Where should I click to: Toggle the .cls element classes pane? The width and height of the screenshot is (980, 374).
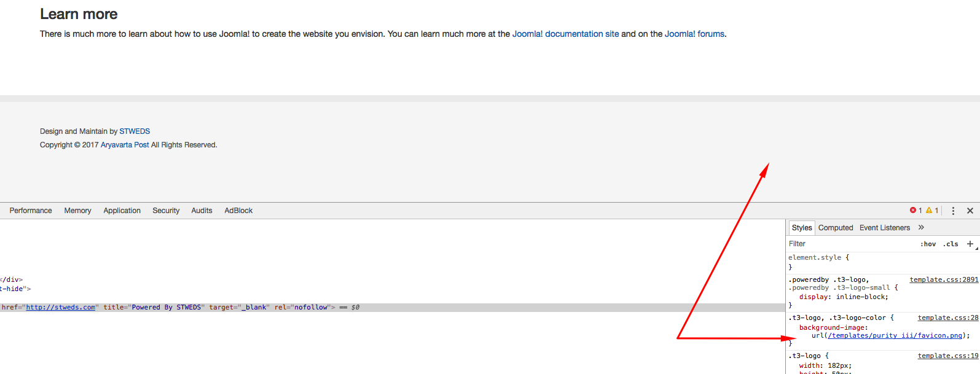pos(951,244)
